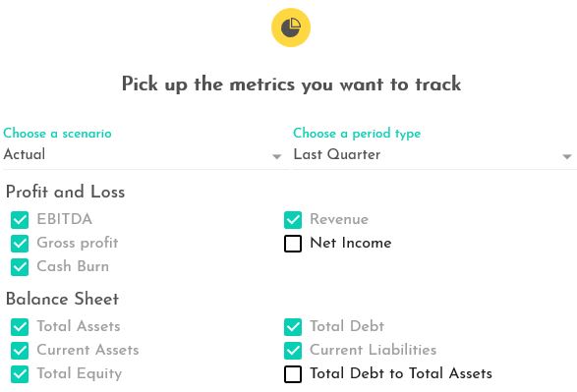Uncheck the Current Liabilities checkbox
Viewport: 577px width, 392px height.
[293, 351]
